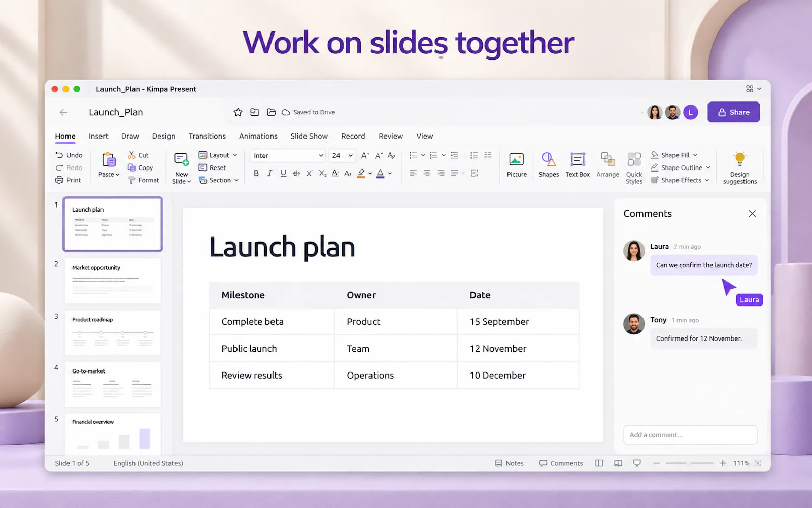The width and height of the screenshot is (812, 508).
Task: Start presentation view from status bar
Action: (637, 463)
